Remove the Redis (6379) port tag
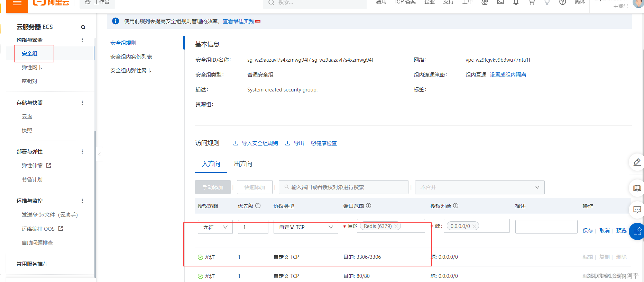The width and height of the screenshot is (644, 282). coord(396,226)
